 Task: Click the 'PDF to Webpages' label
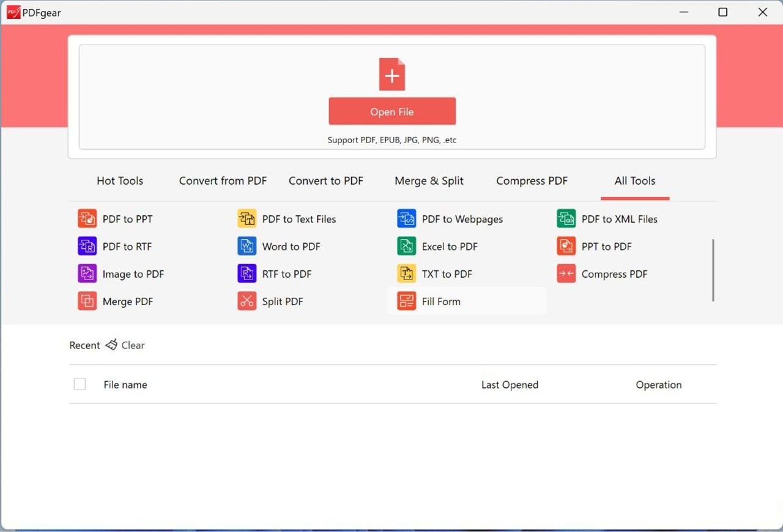462,219
